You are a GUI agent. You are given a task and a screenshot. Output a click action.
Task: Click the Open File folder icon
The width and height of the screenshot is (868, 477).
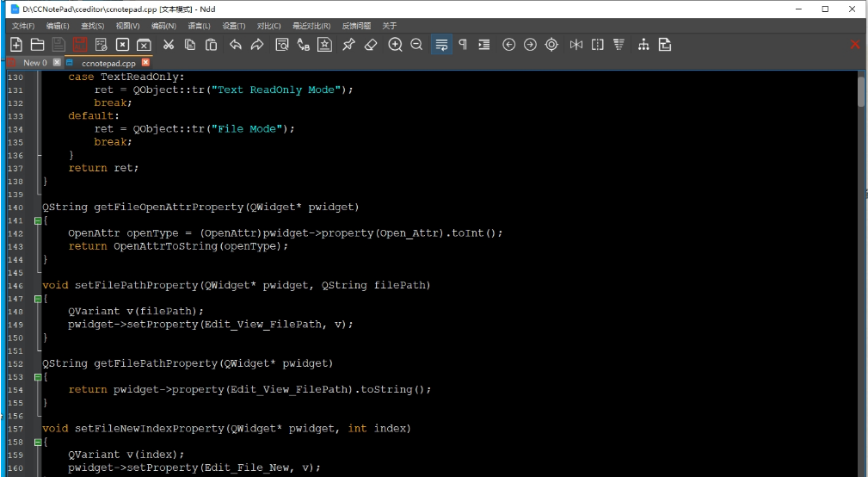(37, 45)
